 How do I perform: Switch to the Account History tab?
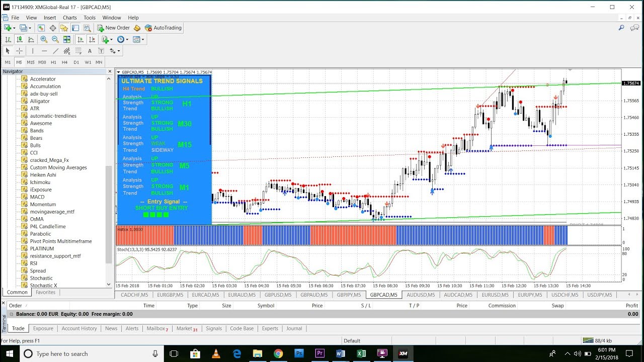(79, 328)
